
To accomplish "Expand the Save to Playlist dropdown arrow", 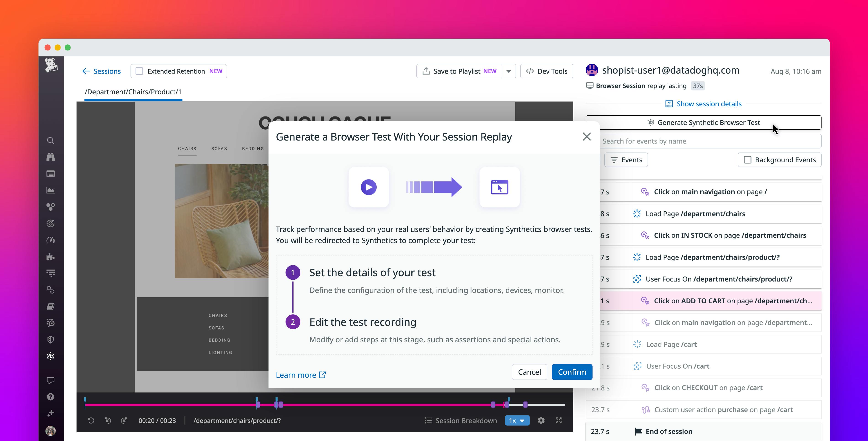I will pos(509,71).
